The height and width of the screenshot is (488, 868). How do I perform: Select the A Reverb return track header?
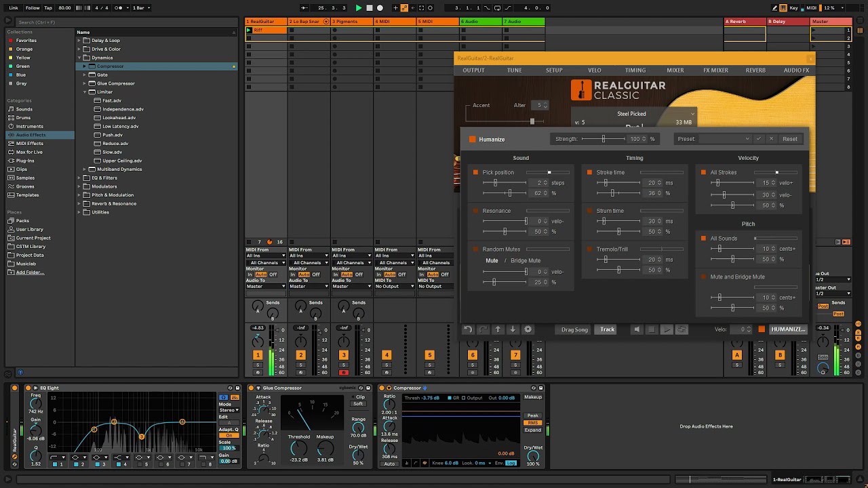tap(745, 22)
